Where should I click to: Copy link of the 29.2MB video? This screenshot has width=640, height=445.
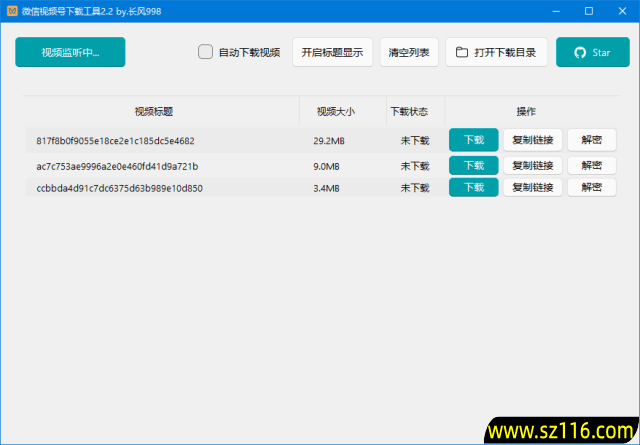[532, 140]
